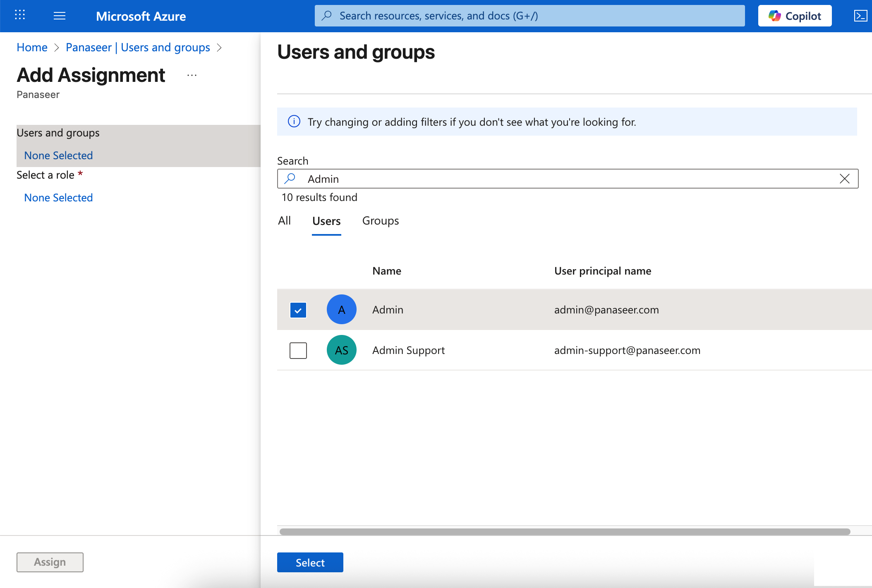This screenshot has width=872, height=588.
Task: Click the magnifier icon in the user search
Action: pos(290,179)
